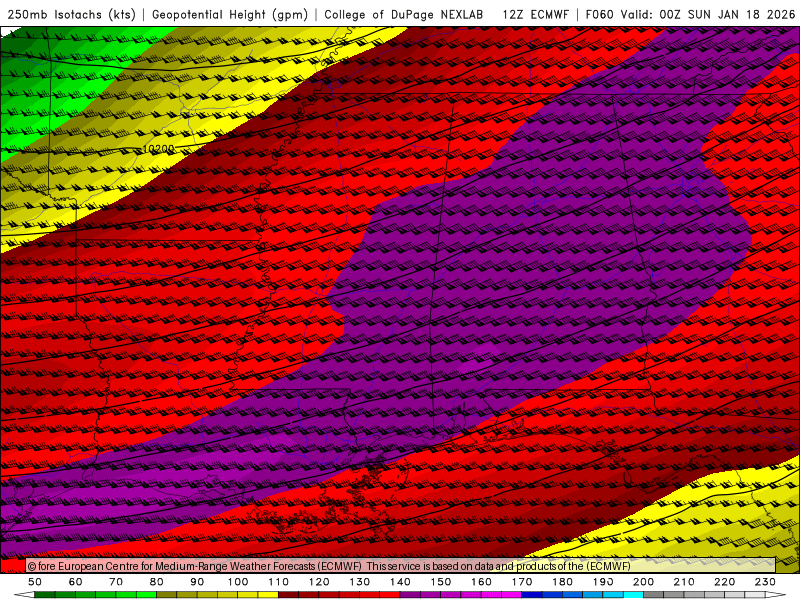The height and width of the screenshot is (600, 800).
Task: Click the '170' value on the color scale
Action: tap(521, 582)
